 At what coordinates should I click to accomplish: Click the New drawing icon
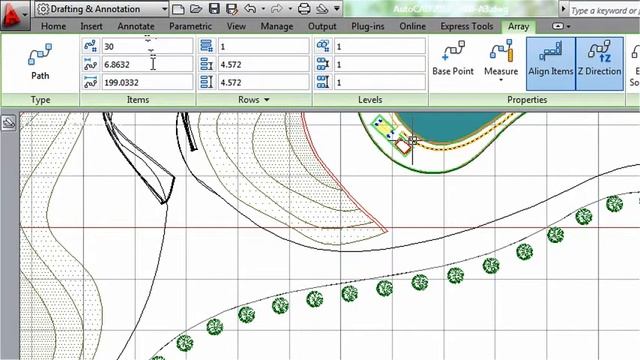[178, 9]
